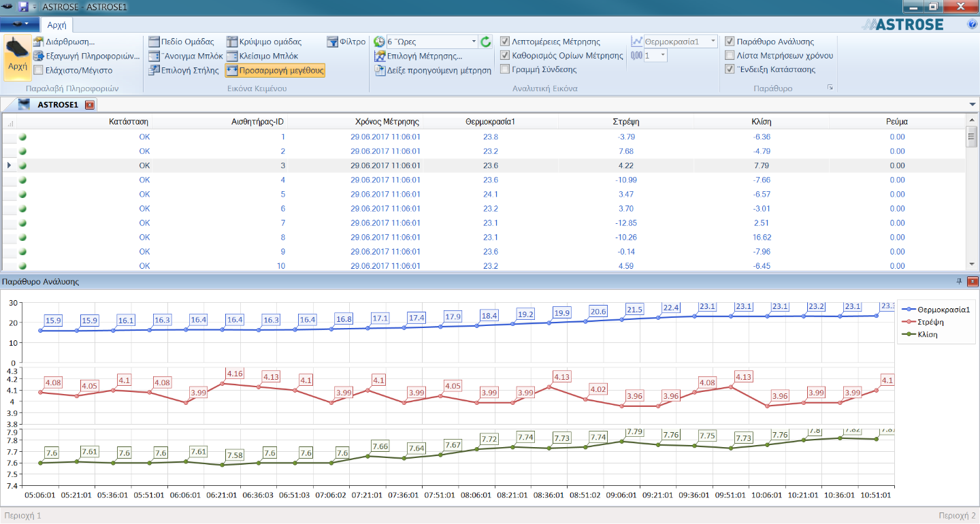Viewport: 980px width, 524px height.
Task: Click the save disk icon in title bar
Action: click(x=24, y=7)
